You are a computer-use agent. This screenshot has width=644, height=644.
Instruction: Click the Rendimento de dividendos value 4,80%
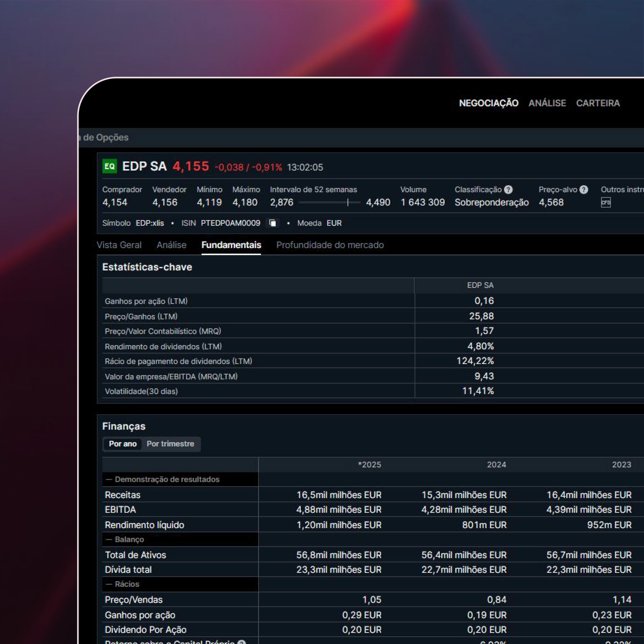(481, 346)
